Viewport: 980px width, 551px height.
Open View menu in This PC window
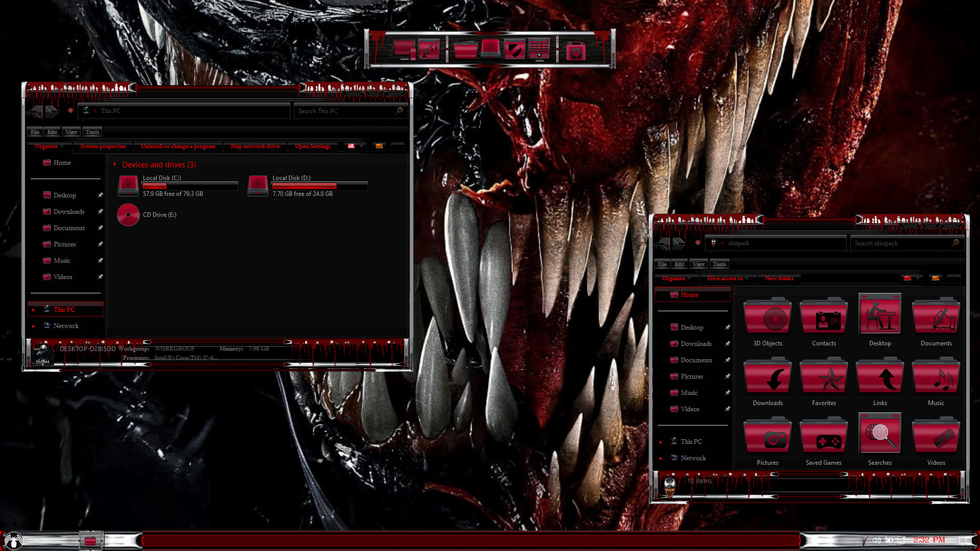pos(71,132)
